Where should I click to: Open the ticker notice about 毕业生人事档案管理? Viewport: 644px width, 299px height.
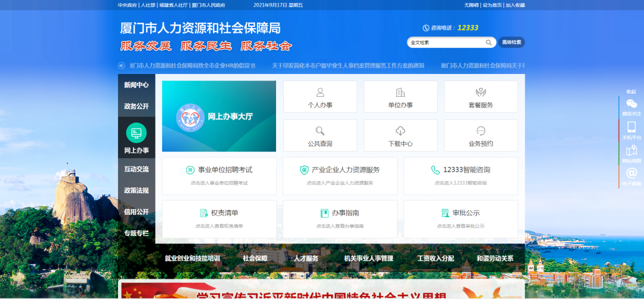348,66
